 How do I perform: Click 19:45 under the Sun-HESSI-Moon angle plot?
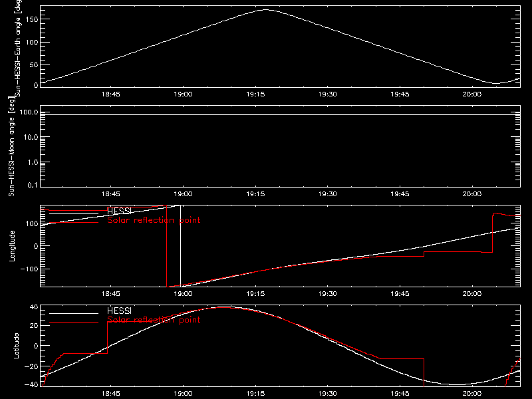(x=400, y=194)
